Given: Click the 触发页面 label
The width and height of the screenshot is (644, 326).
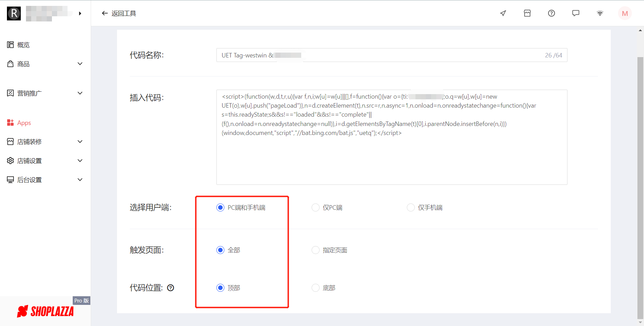Looking at the screenshot, I should 147,250.
